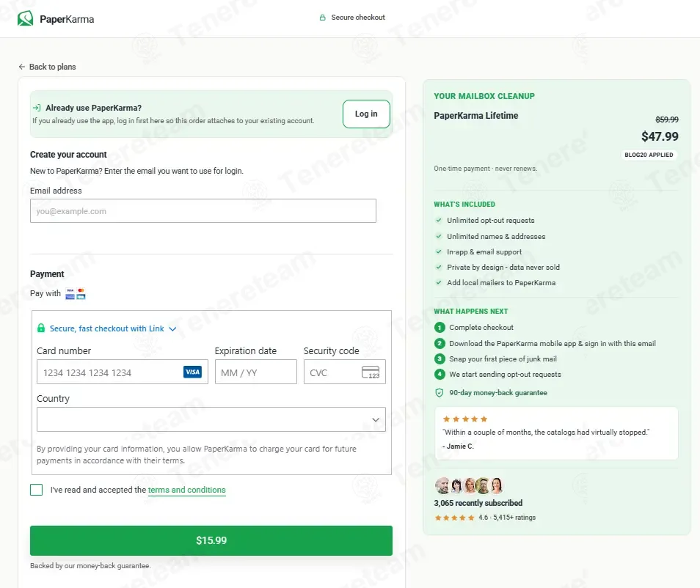The height and width of the screenshot is (588, 700).
Task: Click the green $15.99 payment button
Action: coord(211,540)
